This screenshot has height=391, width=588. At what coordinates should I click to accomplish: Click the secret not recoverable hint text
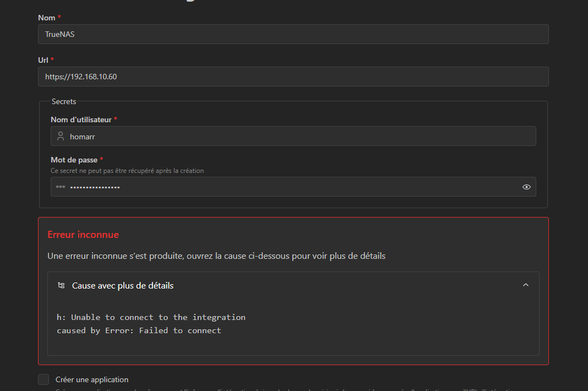click(128, 171)
